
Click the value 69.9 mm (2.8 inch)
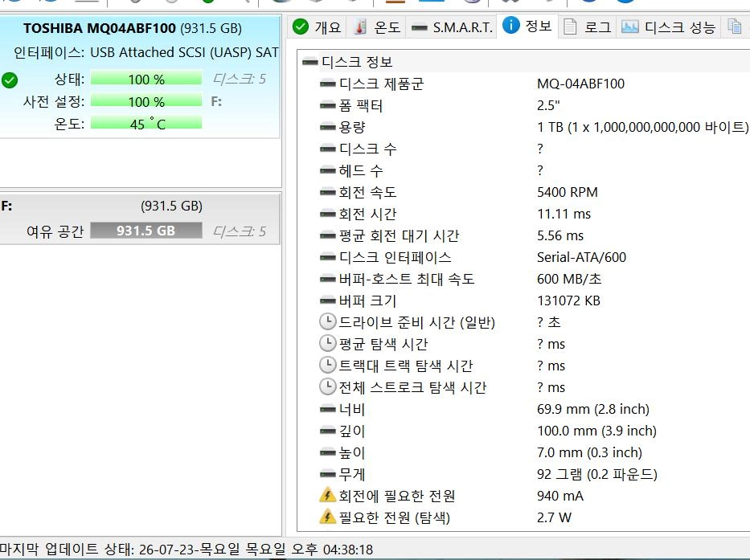point(593,410)
